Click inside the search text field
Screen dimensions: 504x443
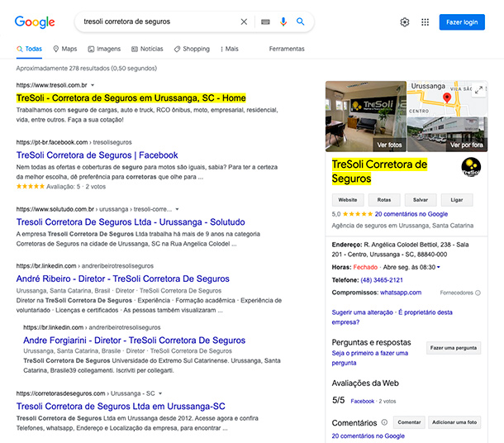158,21
